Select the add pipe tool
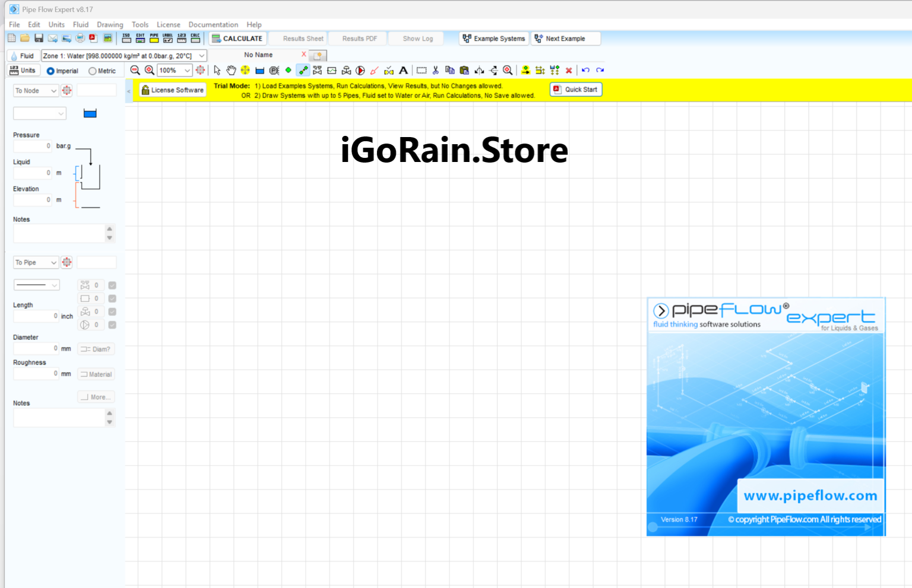The width and height of the screenshot is (912, 588). (303, 70)
